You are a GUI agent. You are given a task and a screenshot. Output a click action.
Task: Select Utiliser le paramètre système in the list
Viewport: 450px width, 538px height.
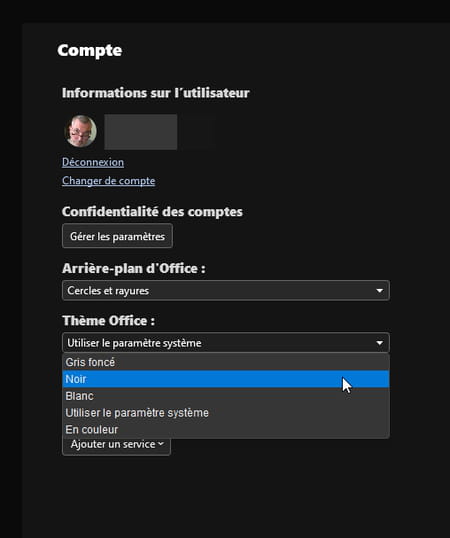click(x=226, y=413)
